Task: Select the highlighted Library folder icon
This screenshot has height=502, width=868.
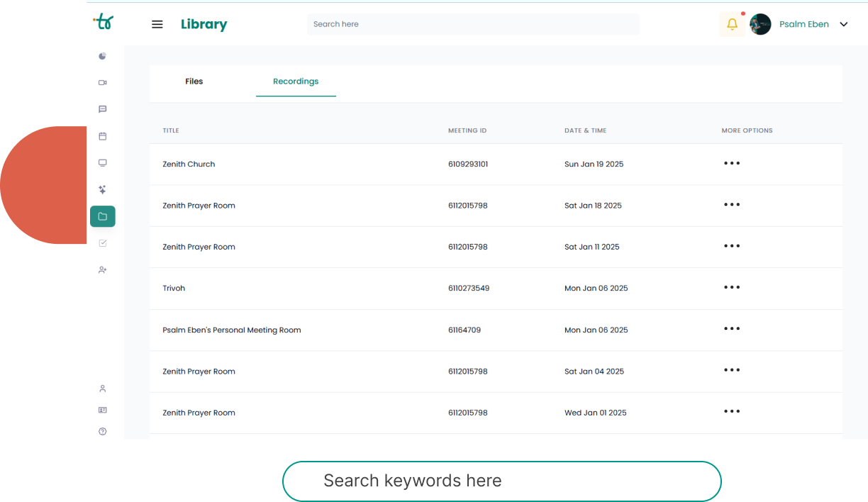Action: coord(102,216)
